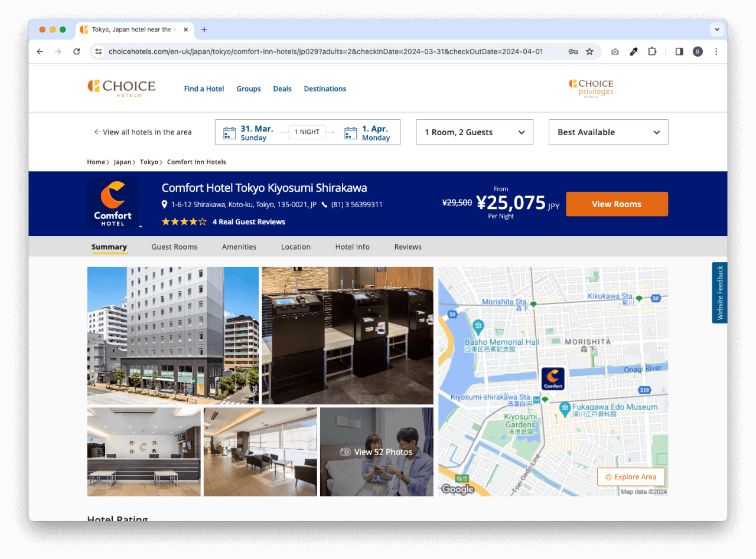Open the Chrome three-dot menu
Viewport: 756px width, 559px height.
(716, 51)
